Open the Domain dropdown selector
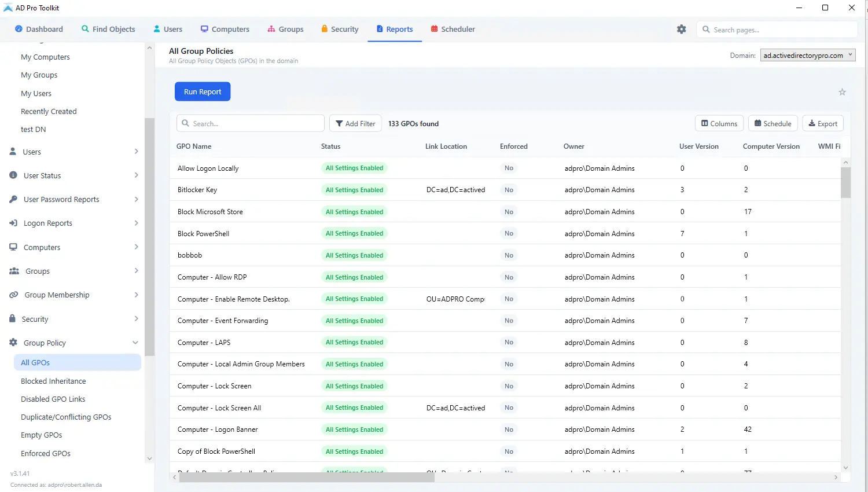This screenshot has width=868, height=492. pyautogui.click(x=808, y=56)
